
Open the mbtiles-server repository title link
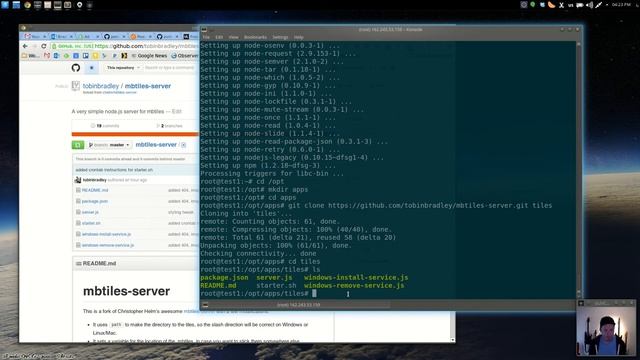pos(148,86)
